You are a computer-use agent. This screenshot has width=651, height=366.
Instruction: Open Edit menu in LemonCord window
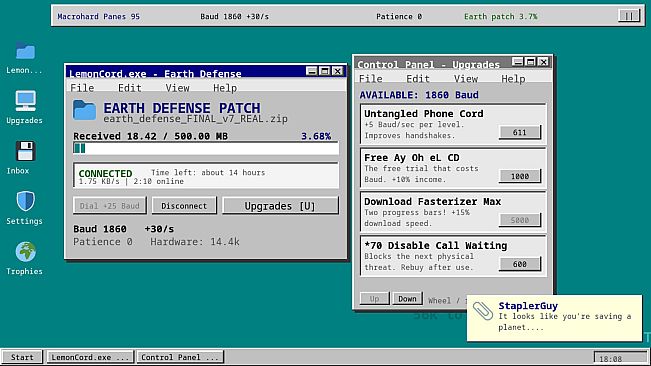coord(130,88)
